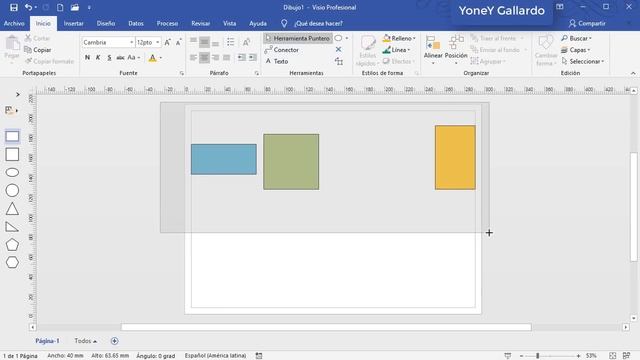Image resolution: width=640 pixels, height=360 pixels.
Task: Click the Open folder icon in title bar
Action: (x=75, y=7)
